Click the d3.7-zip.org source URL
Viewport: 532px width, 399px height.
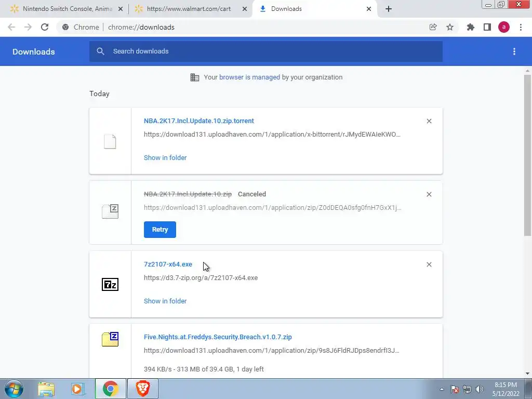point(201,277)
